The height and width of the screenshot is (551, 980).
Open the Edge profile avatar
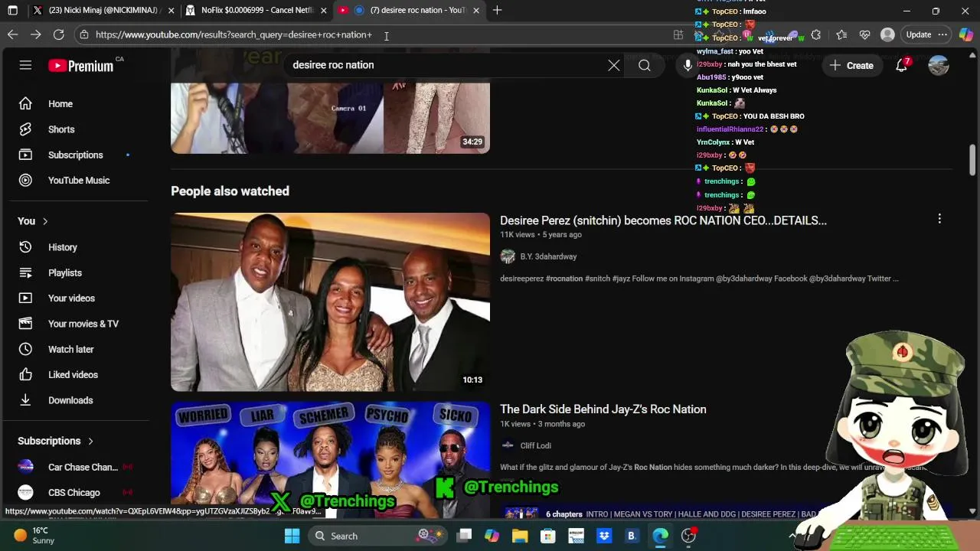tap(887, 34)
